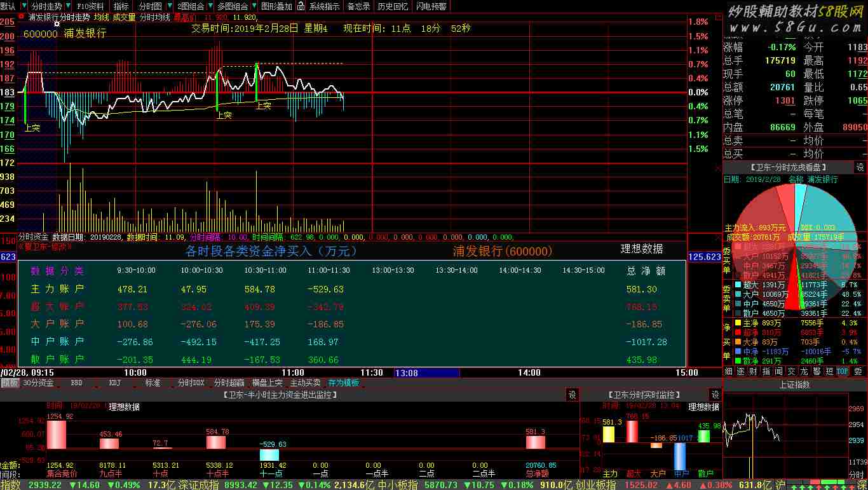Open the 闻 news tab icon
868x490 pixels.
(x=779, y=371)
